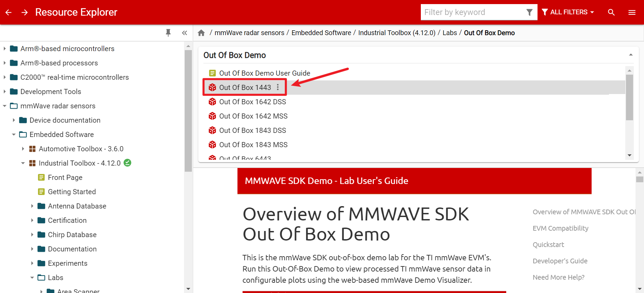This screenshot has height=293, width=644.
Task: Click green checkmark beside Industrial Toolbox 4.12.0
Action: (x=128, y=163)
